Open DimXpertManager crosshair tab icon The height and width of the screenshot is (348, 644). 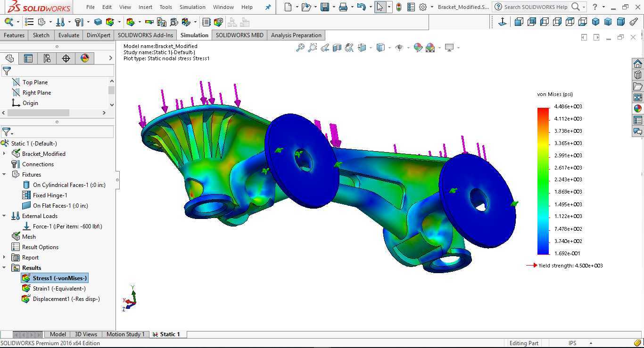(66, 58)
